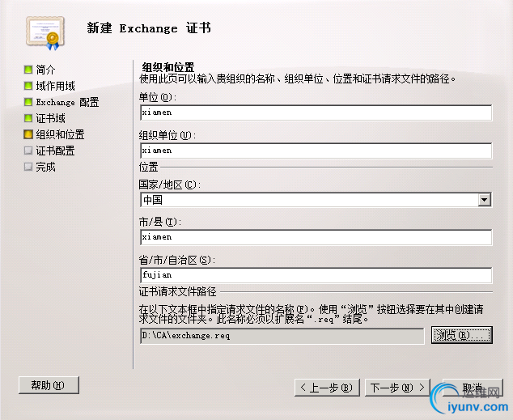Click the 国家/地区(C) label
This screenshot has height=420, width=513.
169,185
